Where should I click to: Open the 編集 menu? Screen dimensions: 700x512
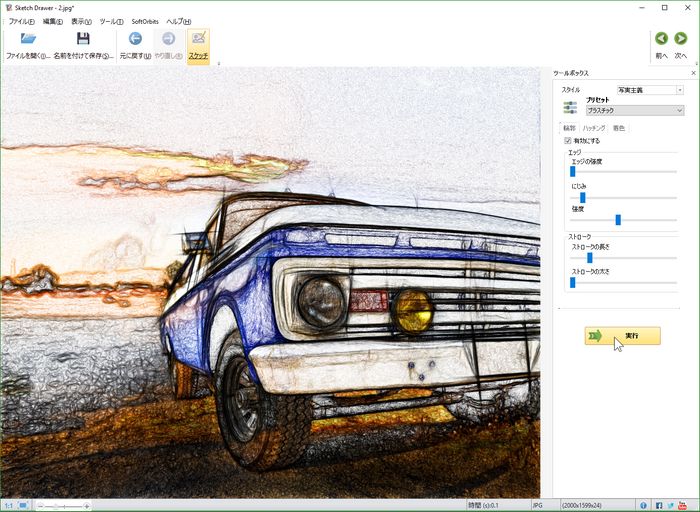coord(52,21)
